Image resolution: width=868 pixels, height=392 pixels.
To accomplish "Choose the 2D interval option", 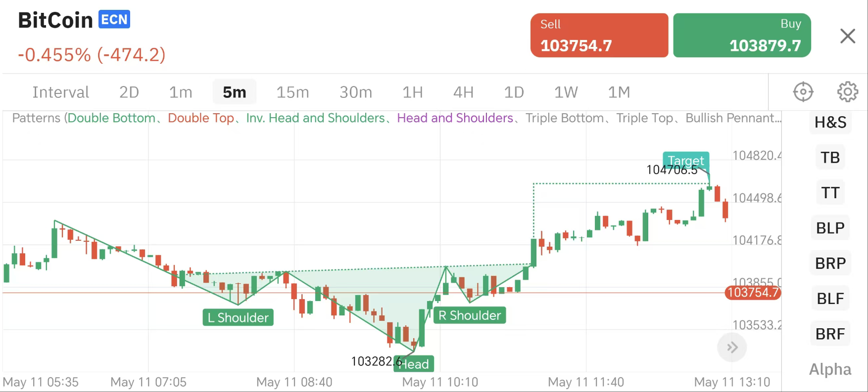I will coord(129,92).
